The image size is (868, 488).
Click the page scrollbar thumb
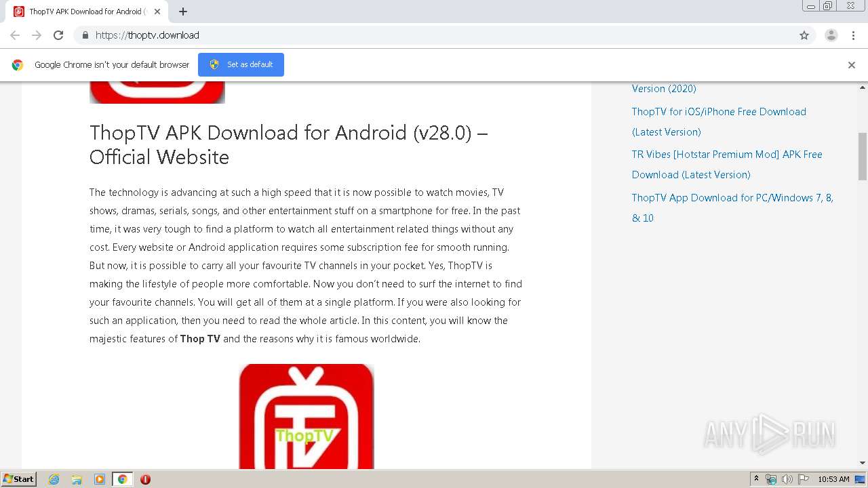tap(863, 157)
